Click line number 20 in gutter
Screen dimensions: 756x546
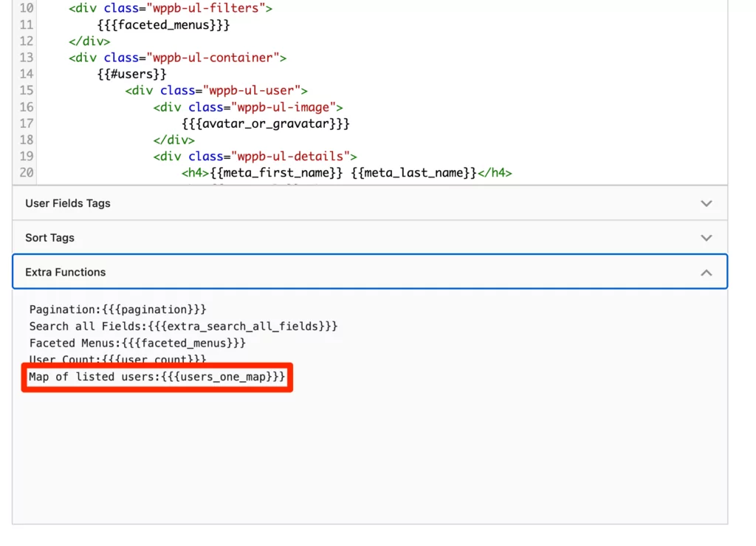click(x=26, y=173)
